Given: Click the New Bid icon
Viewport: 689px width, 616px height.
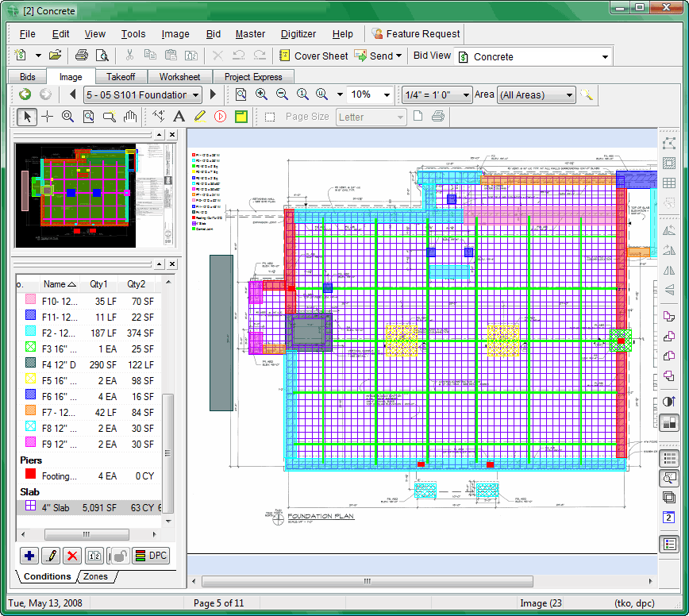Looking at the screenshot, I should pos(20,56).
